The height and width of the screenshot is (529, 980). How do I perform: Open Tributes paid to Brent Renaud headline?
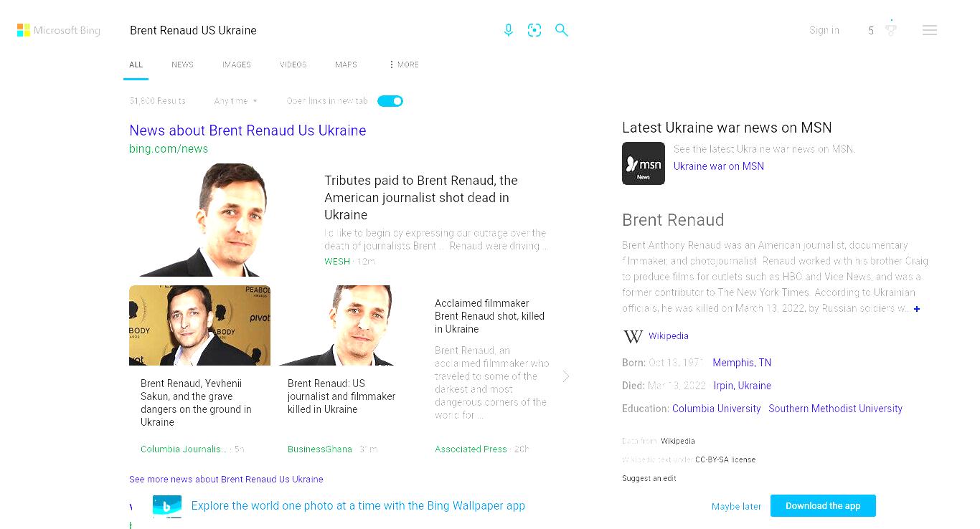pyautogui.click(x=421, y=198)
